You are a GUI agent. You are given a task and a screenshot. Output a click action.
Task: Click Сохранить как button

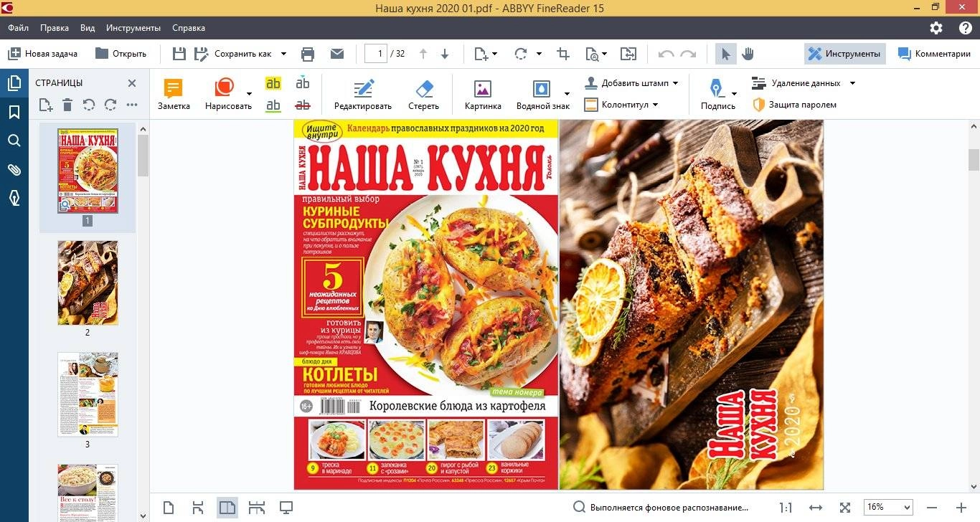[234, 54]
